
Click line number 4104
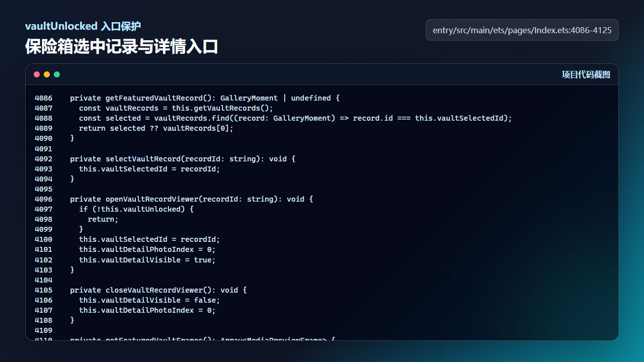[43, 280]
